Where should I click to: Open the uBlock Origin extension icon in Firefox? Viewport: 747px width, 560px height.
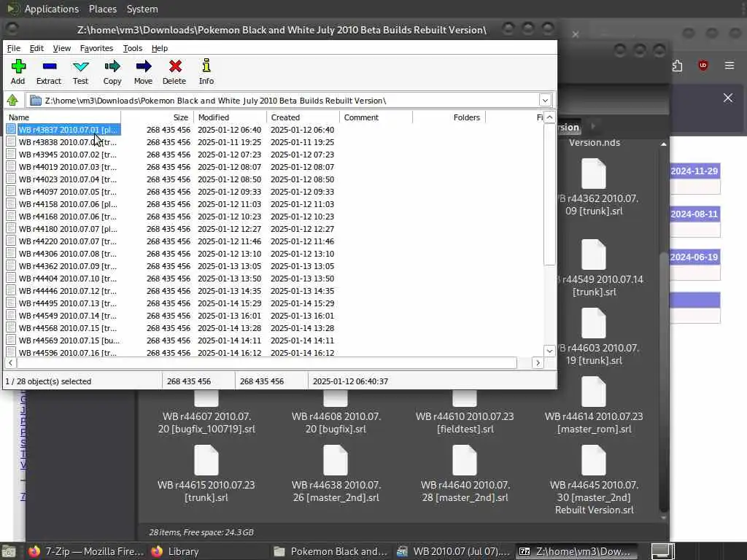tap(703, 65)
